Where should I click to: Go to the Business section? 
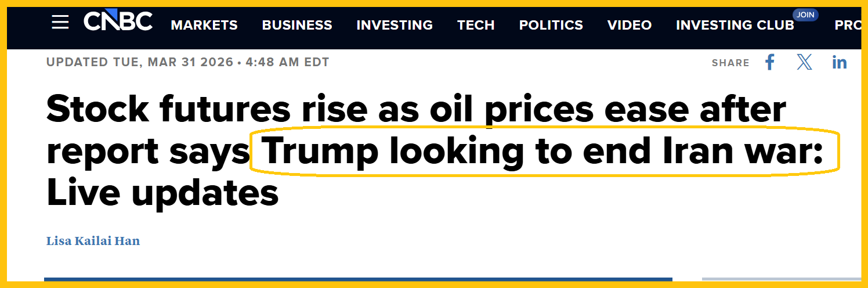coord(297,25)
